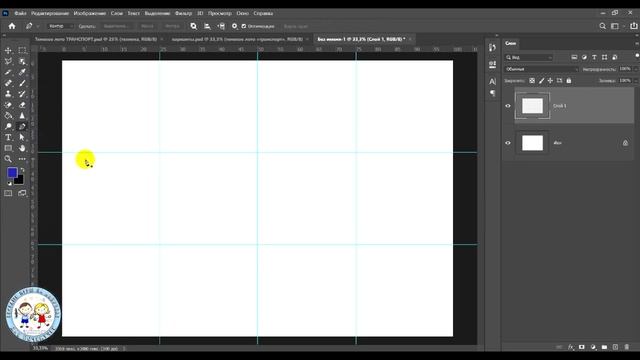The height and width of the screenshot is (360, 640).
Task: Select the Crop tool in the tools panel
Action: [x=8, y=72]
